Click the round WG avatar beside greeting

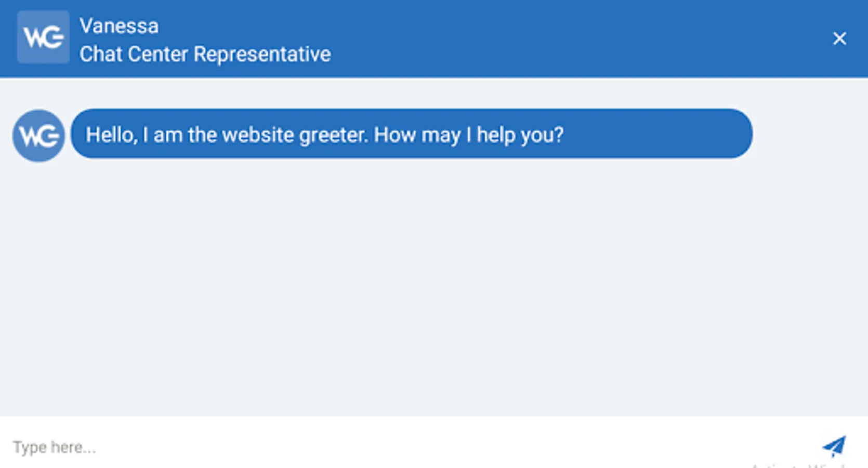point(38,136)
